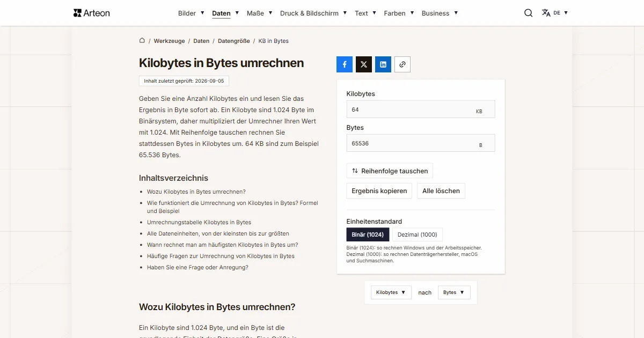Click the 'Inhaltsverzeichnis' heading

173,178
